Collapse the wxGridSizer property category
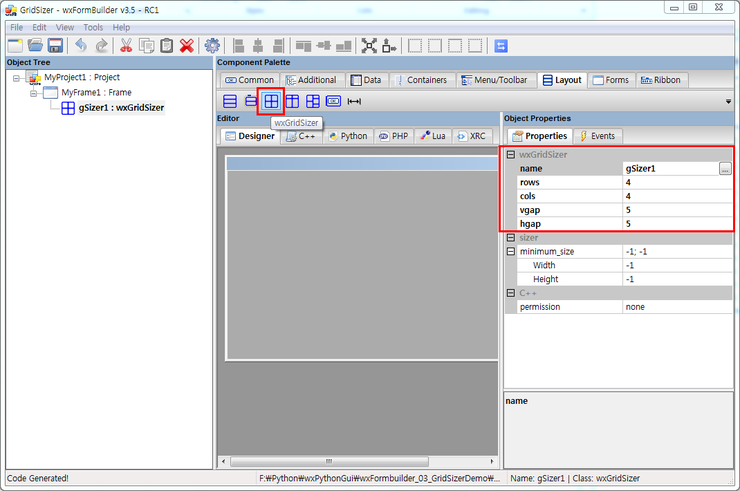Viewport: 740px width, 491px height. [x=511, y=155]
